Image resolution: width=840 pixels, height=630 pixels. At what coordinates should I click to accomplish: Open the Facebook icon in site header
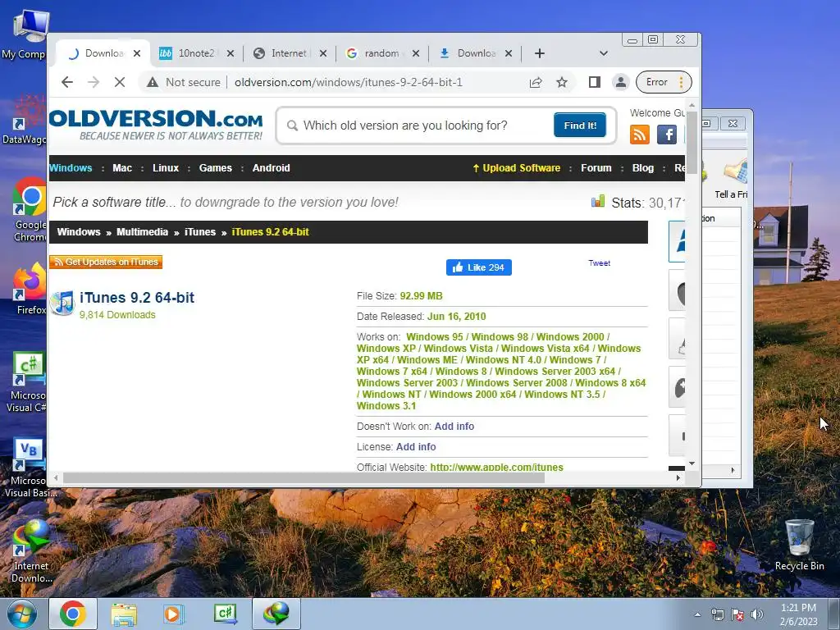click(x=666, y=134)
